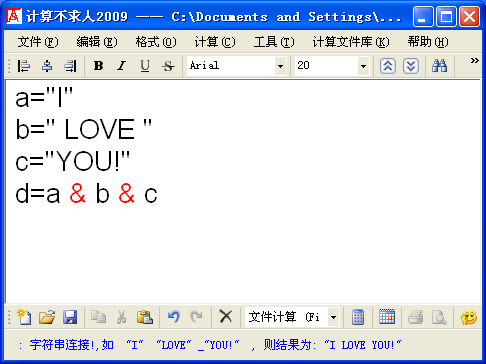Open the calculator icon
This screenshot has height=364, width=486.
(x=358, y=317)
